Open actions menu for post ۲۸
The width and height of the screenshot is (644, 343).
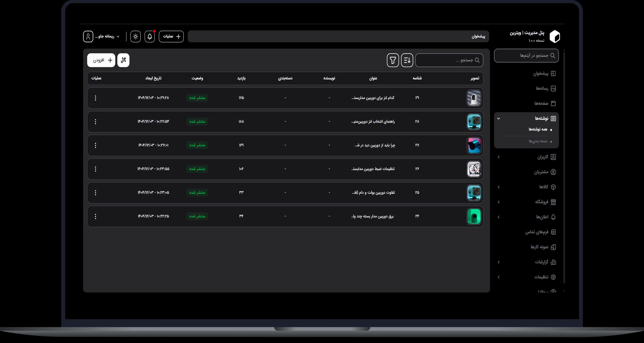click(x=95, y=122)
